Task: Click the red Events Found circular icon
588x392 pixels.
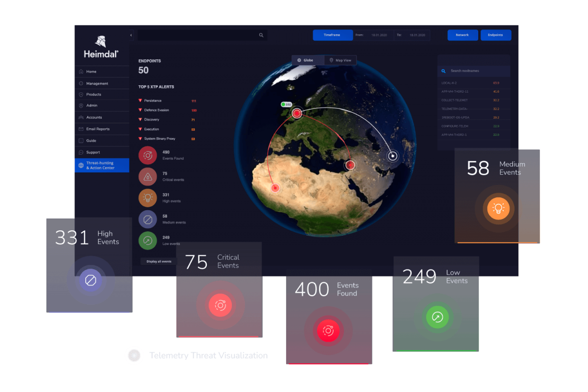Action: pyautogui.click(x=147, y=155)
